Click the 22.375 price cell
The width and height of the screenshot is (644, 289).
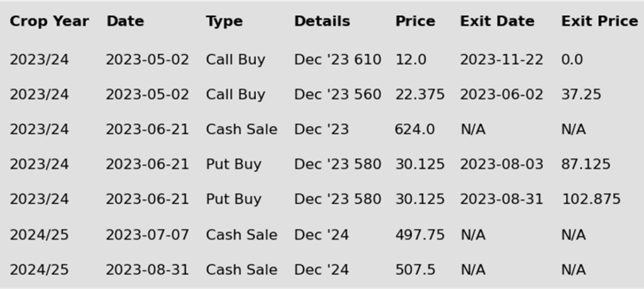click(419, 94)
